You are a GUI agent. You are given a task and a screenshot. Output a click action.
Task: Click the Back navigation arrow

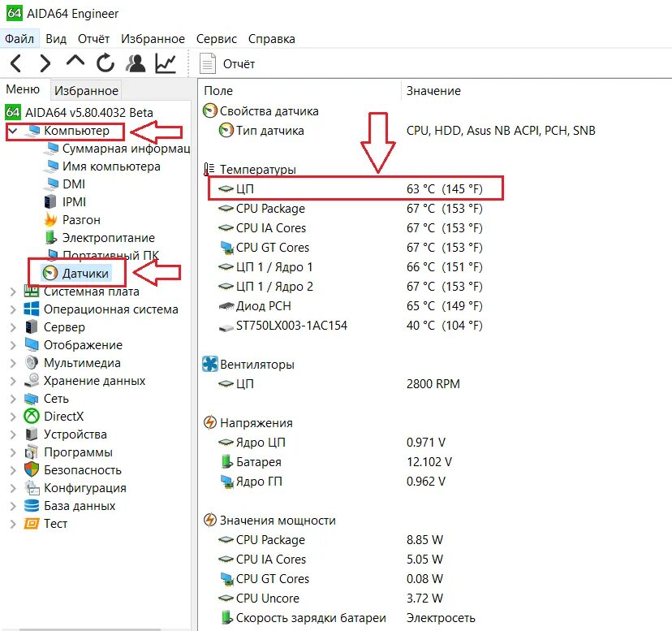(16, 63)
